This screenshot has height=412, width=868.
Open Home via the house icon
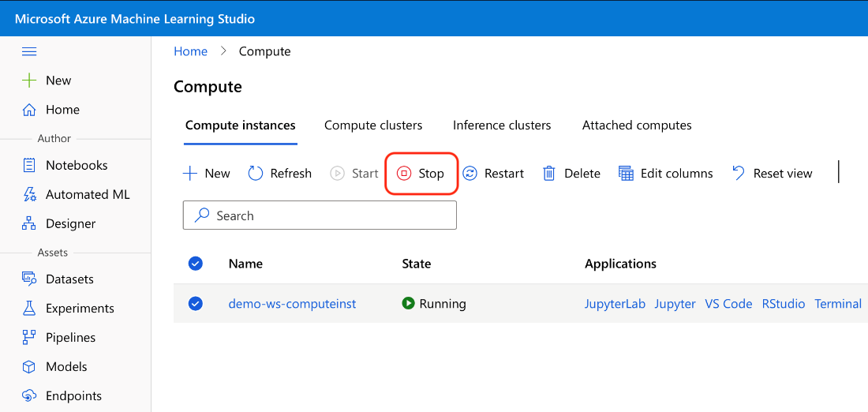[x=28, y=110]
